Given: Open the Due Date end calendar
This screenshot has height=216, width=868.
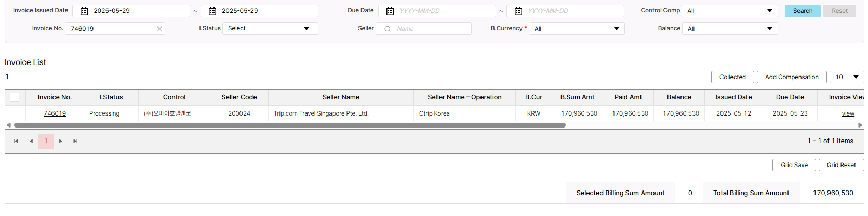Looking at the screenshot, I should point(518,11).
